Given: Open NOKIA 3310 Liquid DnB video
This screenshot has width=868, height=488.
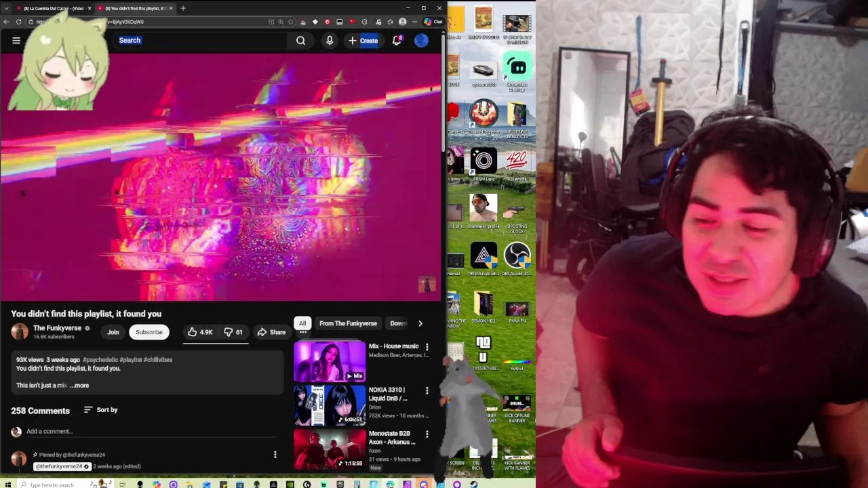Looking at the screenshot, I should coord(330,405).
